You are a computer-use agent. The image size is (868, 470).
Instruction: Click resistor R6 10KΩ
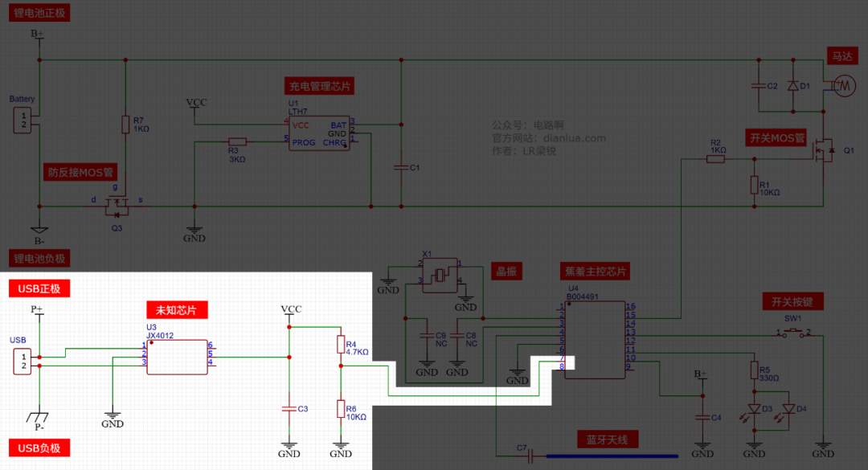[x=341, y=409]
